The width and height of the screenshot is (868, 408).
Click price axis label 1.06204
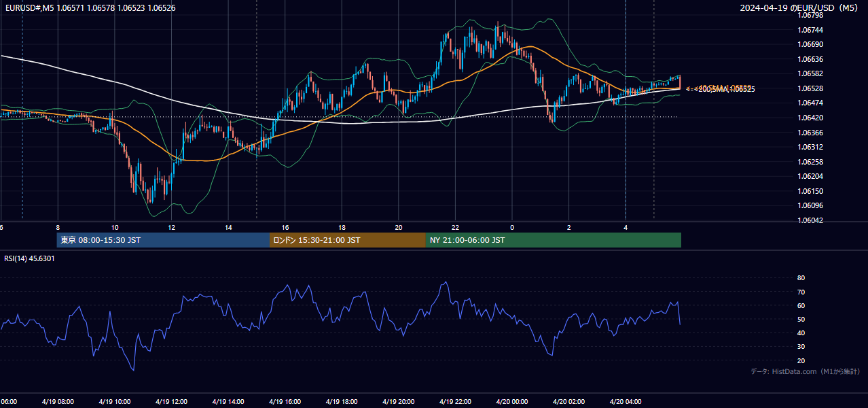coord(810,176)
